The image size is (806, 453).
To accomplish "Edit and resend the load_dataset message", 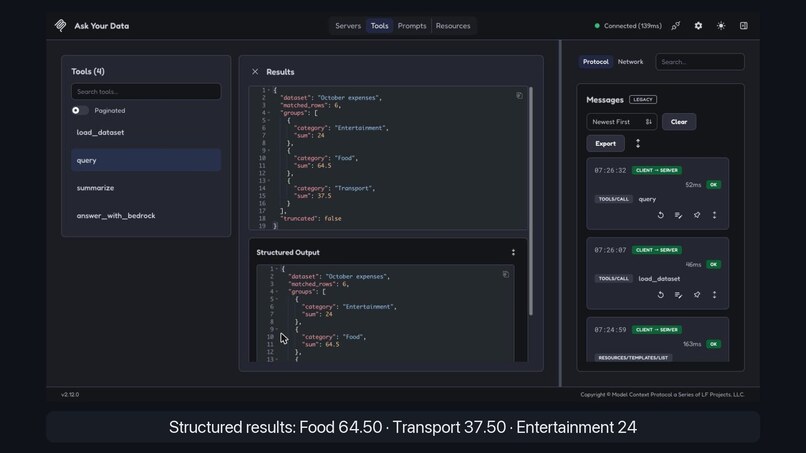I will [x=679, y=295].
